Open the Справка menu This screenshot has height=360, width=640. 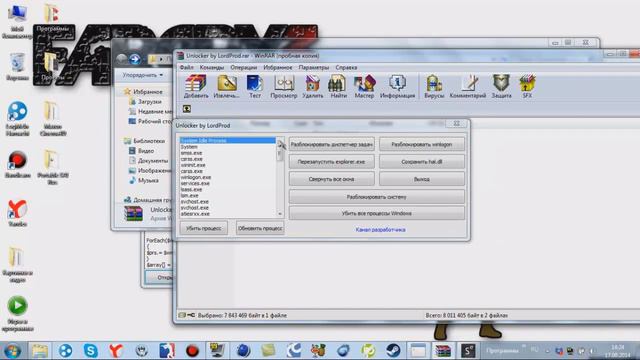tap(346, 67)
